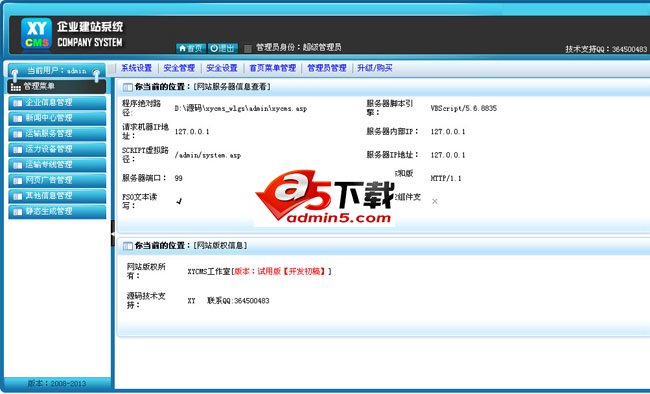Click the book icon beside 静态生成管理

coord(17,212)
